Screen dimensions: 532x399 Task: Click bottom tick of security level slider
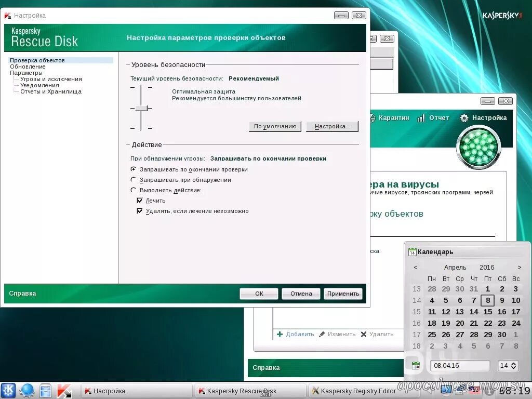pyautogui.click(x=141, y=129)
